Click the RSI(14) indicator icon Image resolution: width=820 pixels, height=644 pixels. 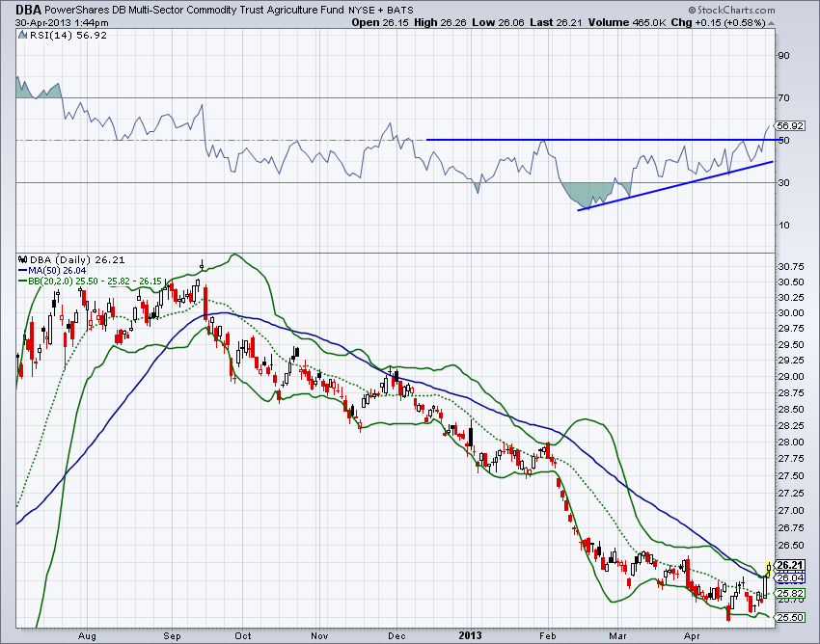(22, 35)
